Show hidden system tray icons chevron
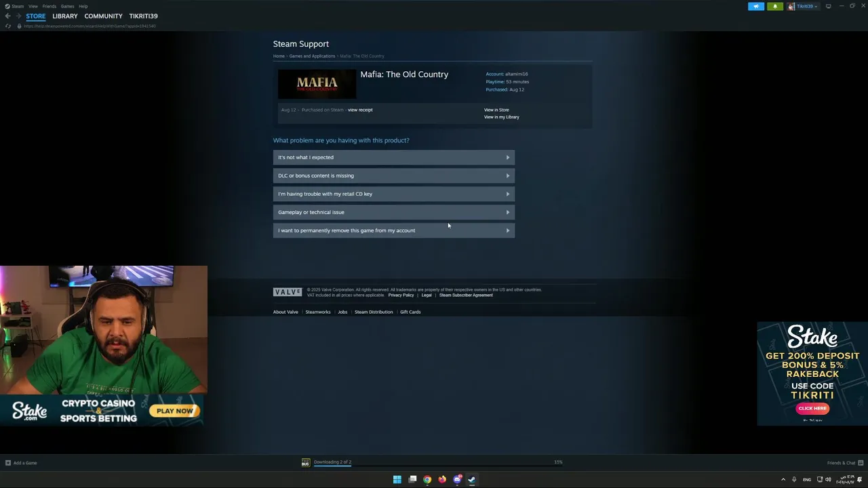This screenshot has height=488, width=868. coord(783,479)
